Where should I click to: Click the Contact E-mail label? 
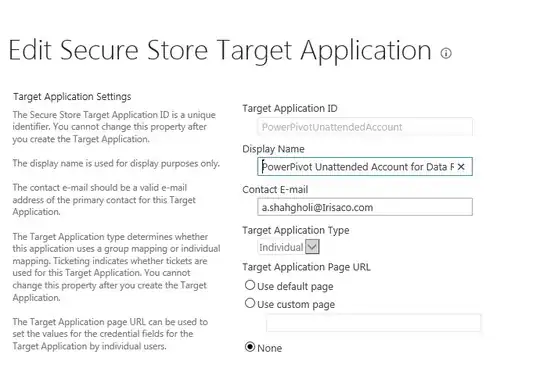[x=275, y=189]
